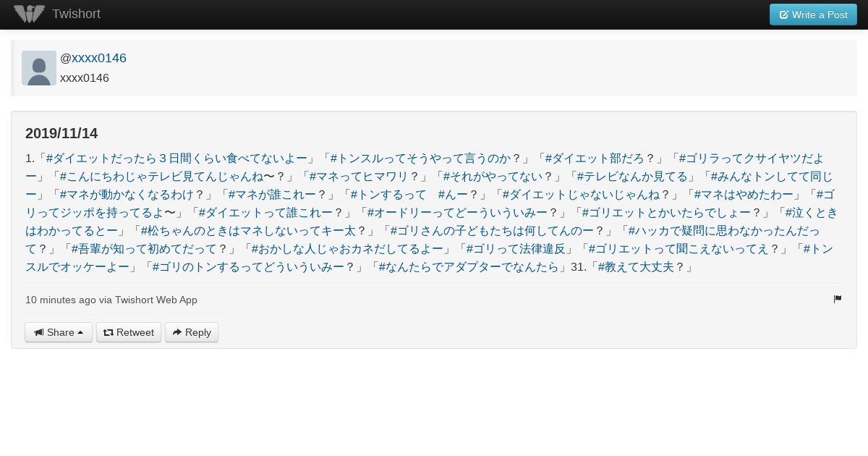Click the hashtag #オードリーってどーういういみー

(457, 212)
